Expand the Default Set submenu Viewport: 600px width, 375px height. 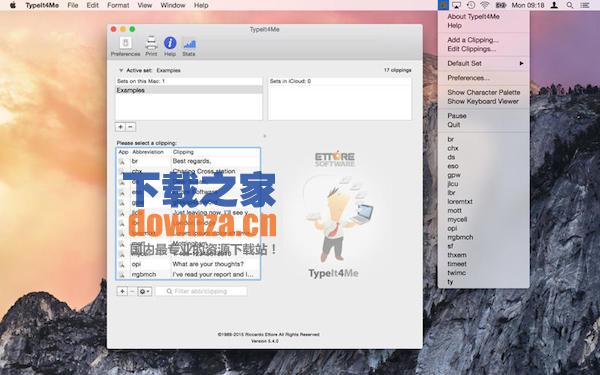point(484,64)
